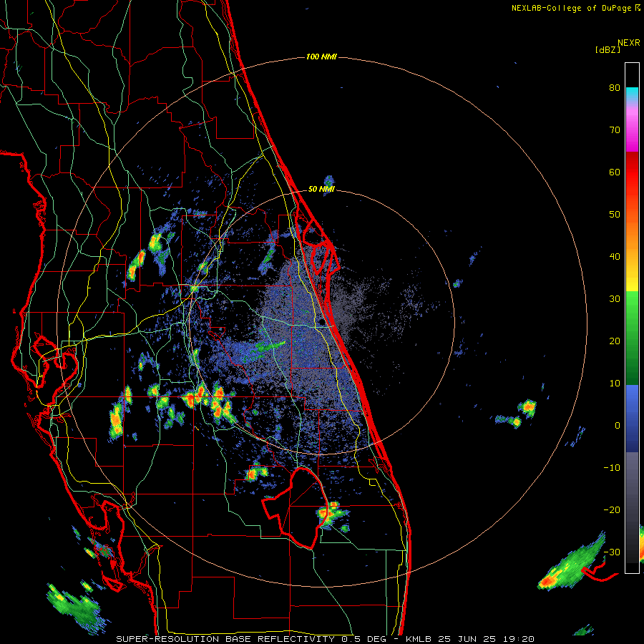Click the -20 value on the dBZ scale
Viewport: 644px width, 644px height.
(x=612, y=510)
